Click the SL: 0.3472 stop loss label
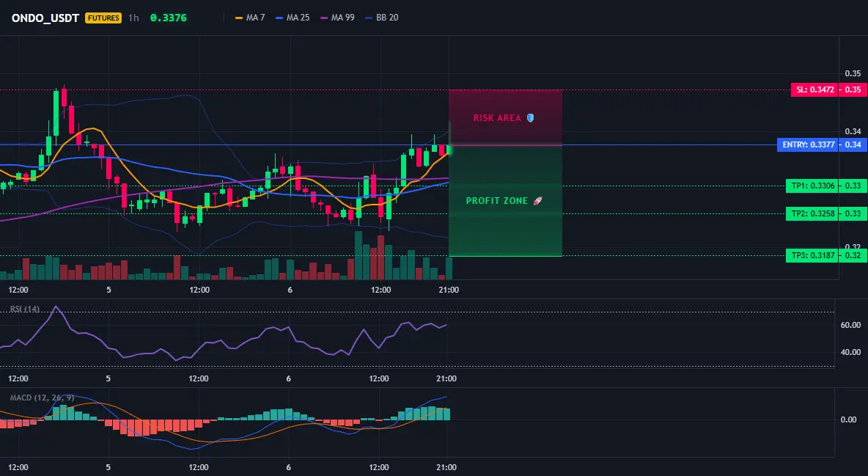Image resolution: width=868 pixels, height=476 pixels. tap(814, 89)
